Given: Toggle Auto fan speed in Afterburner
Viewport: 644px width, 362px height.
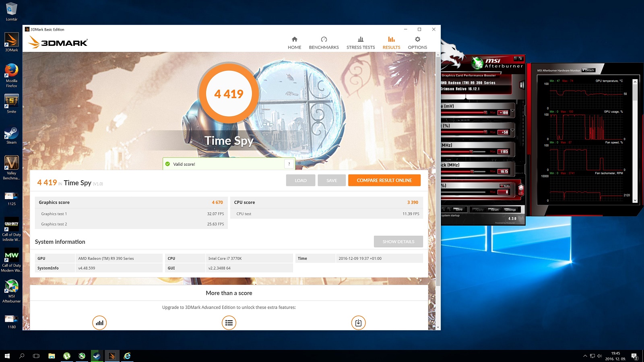Looking at the screenshot, I should 505,186.
